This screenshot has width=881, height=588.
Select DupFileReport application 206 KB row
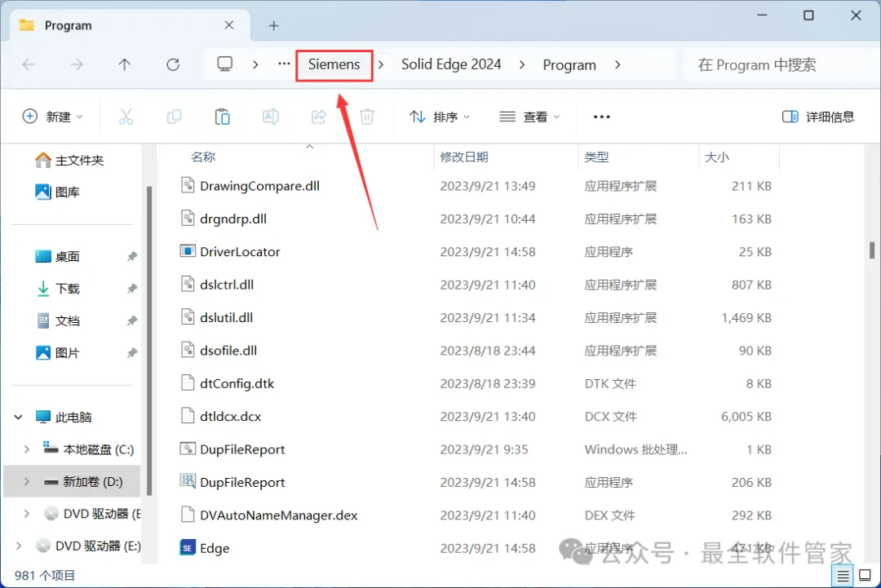pyautogui.click(x=476, y=483)
